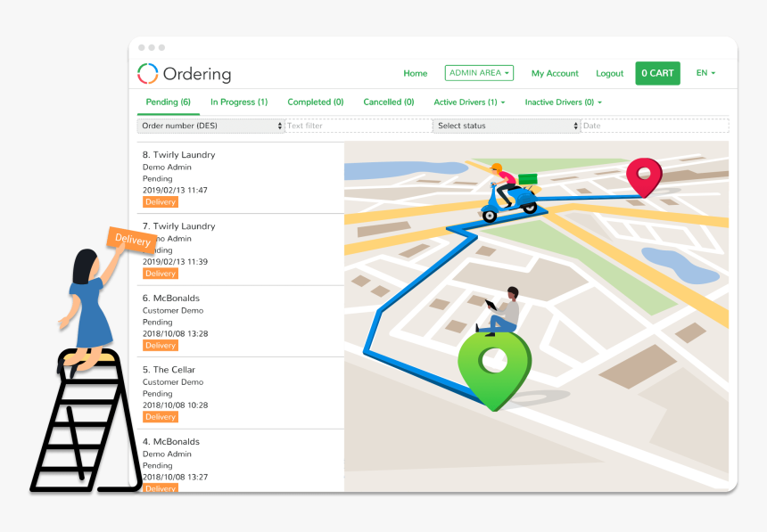Expand the Inactive Drivers dropdown
The width and height of the screenshot is (767, 532).
pos(562,102)
